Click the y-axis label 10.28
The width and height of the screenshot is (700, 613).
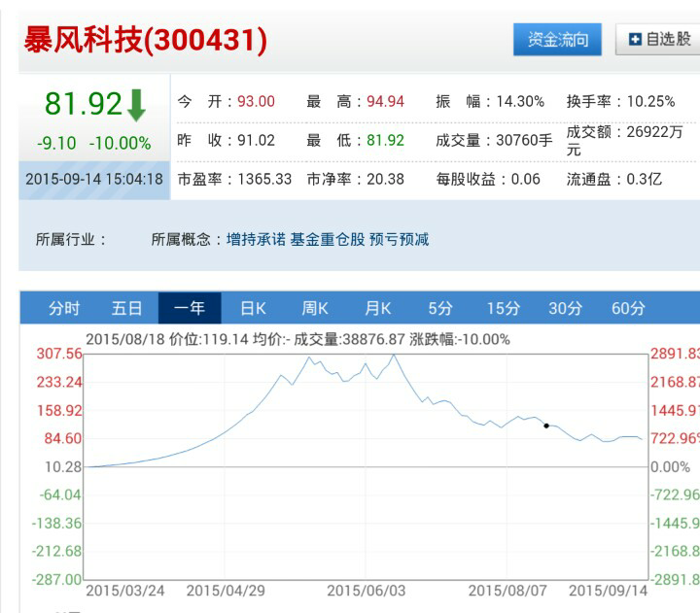64,467
